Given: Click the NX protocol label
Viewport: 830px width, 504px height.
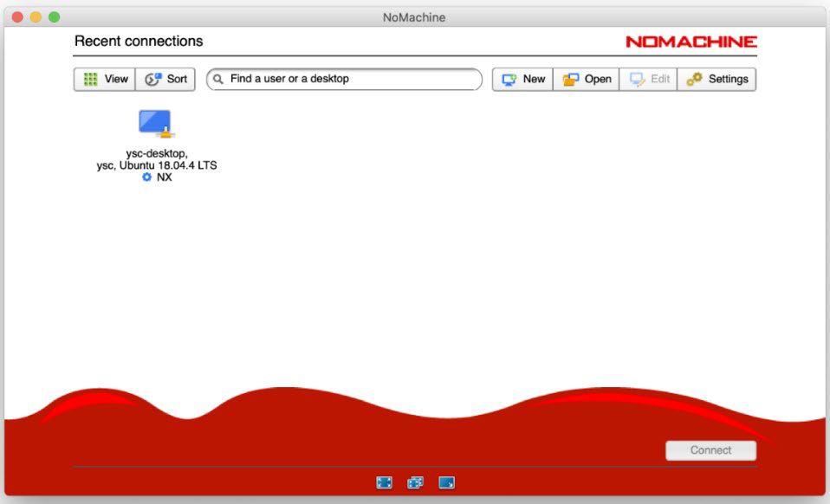Looking at the screenshot, I should pos(164,178).
